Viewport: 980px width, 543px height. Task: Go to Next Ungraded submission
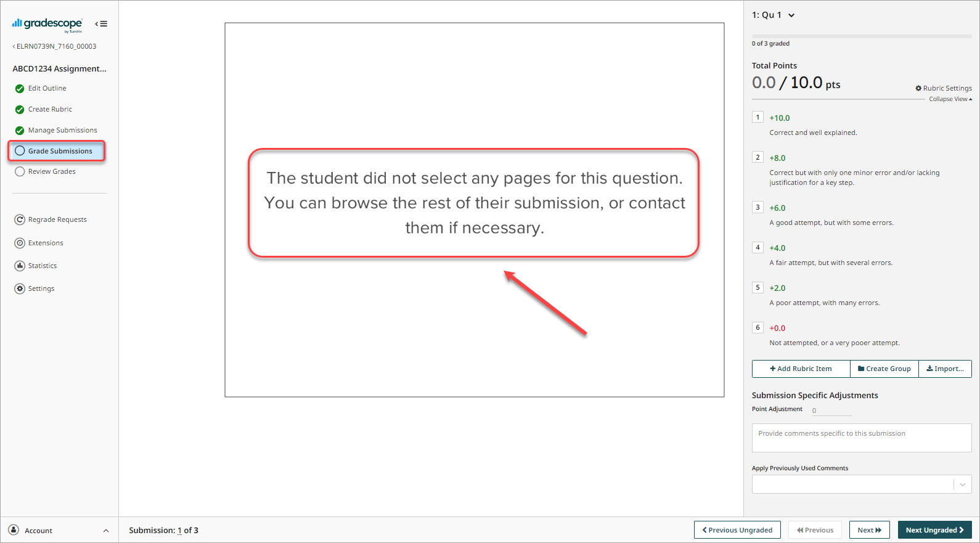pos(934,530)
